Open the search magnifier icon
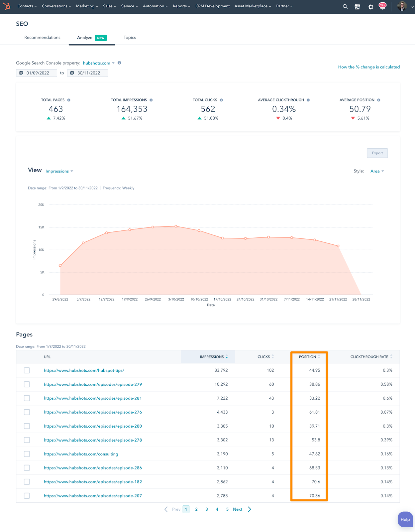 [345, 7]
